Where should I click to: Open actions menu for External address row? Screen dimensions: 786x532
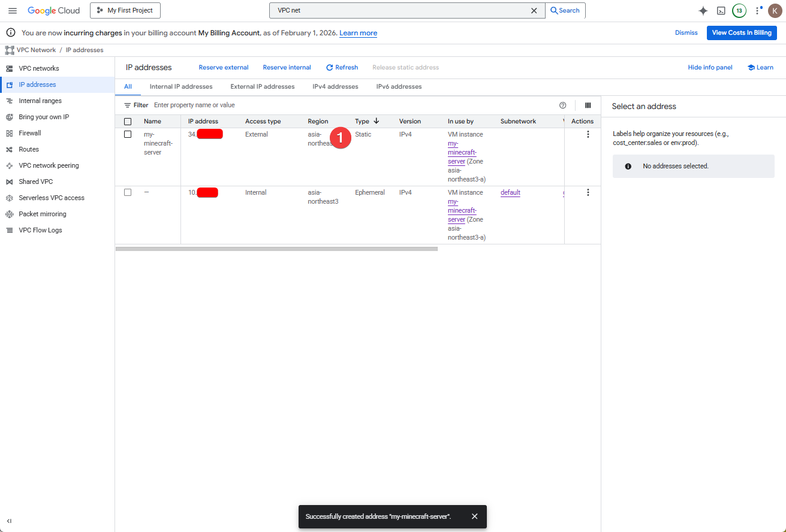(588, 135)
